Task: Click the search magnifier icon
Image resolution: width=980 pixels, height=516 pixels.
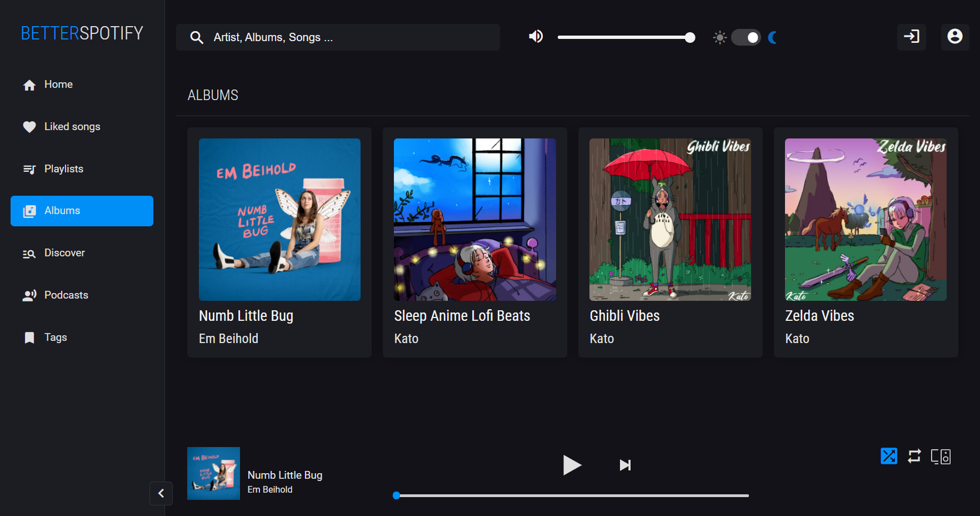Action: tap(197, 37)
